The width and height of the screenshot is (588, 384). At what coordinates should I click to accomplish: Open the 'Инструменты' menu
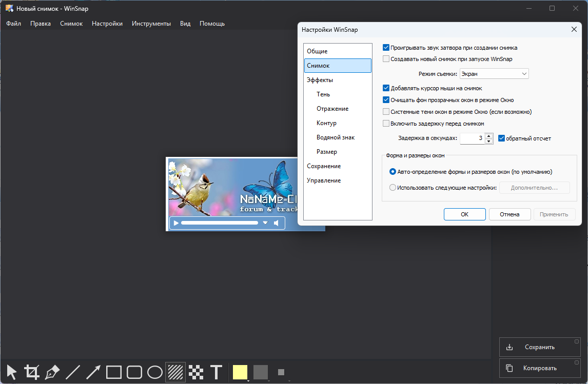click(x=151, y=24)
